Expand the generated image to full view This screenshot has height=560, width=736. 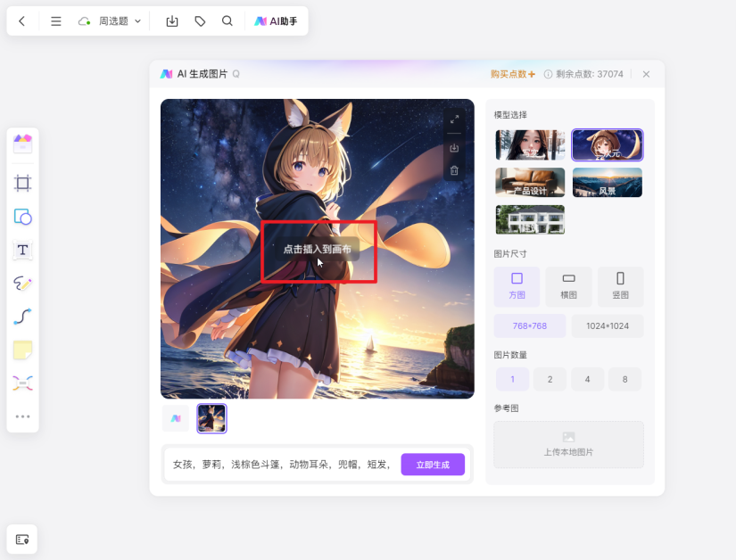[x=454, y=119]
